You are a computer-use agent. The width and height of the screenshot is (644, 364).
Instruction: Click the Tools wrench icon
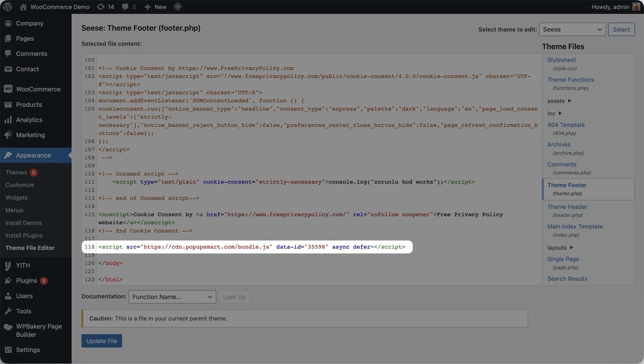[8, 311]
